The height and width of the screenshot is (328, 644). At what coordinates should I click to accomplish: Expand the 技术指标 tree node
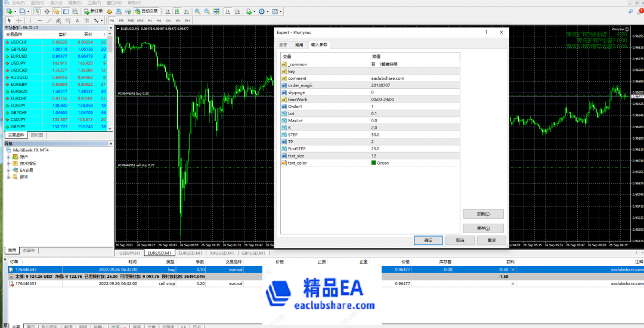[8, 163]
